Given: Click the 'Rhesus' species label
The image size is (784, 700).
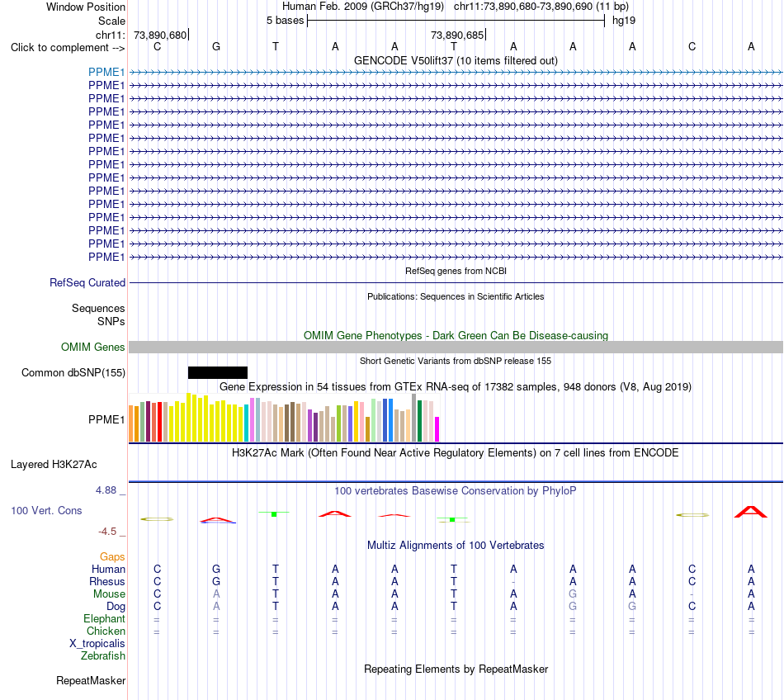Looking at the screenshot, I should click(107, 581).
